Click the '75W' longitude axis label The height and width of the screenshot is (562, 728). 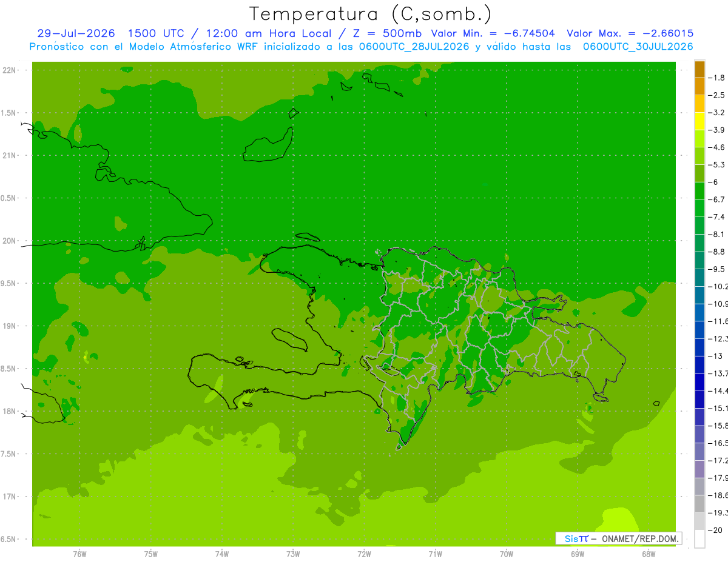tap(150, 554)
